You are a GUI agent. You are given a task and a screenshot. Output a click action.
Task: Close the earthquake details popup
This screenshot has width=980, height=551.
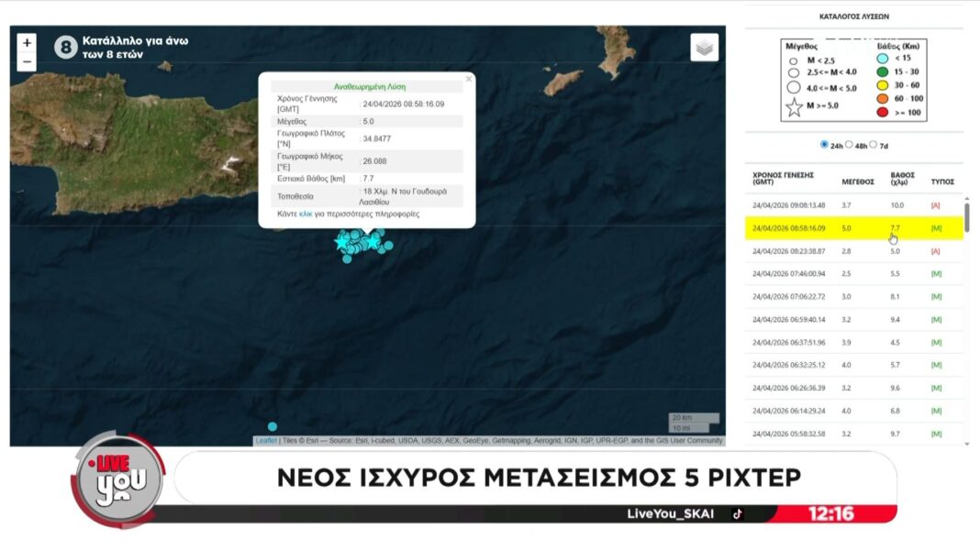pos(469,79)
